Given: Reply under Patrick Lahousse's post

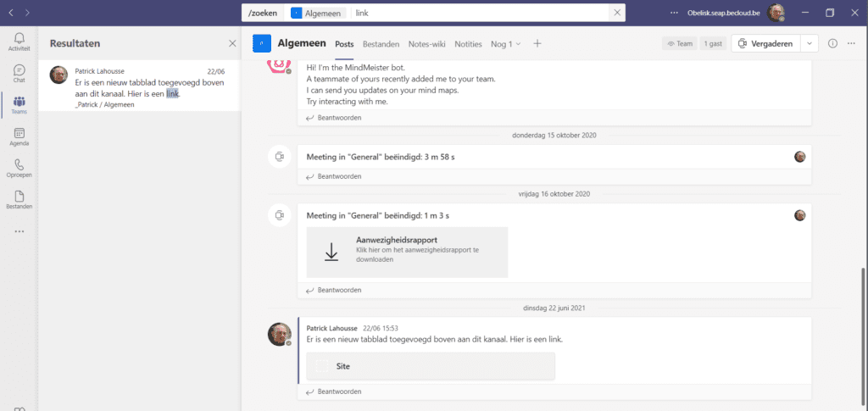Looking at the screenshot, I should (x=334, y=392).
